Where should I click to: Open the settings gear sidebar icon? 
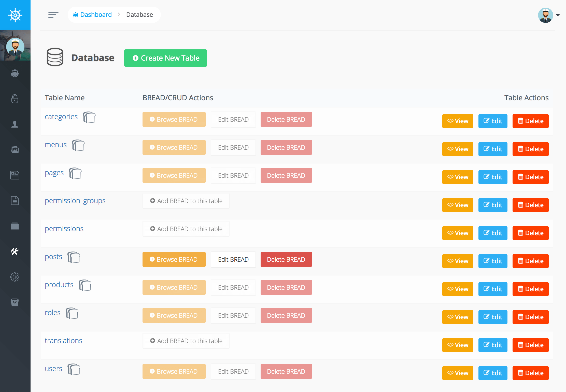pos(15,277)
